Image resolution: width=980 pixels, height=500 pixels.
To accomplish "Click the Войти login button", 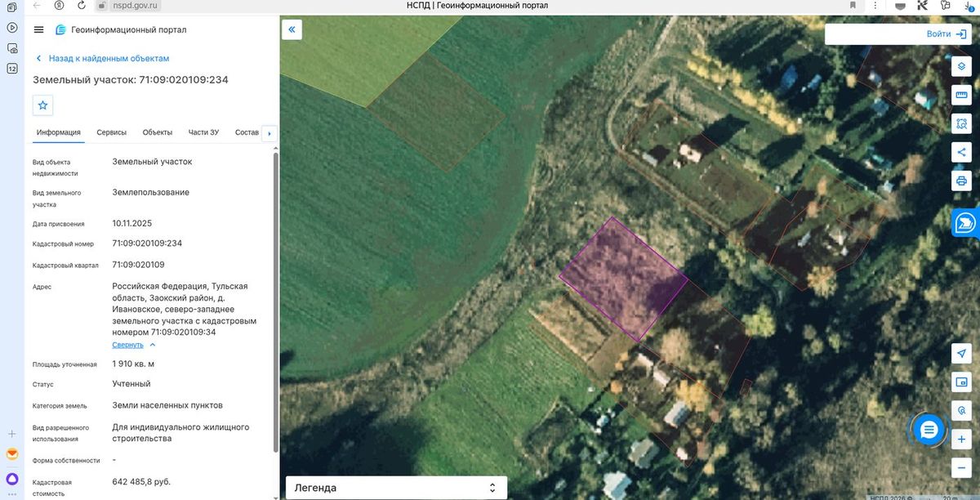I will (947, 34).
